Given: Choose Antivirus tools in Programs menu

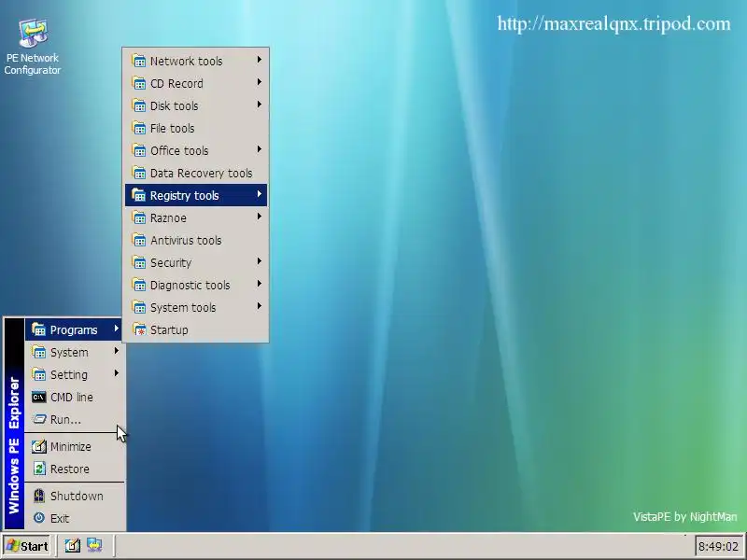Looking at the screenshot, I should (196, 240).
